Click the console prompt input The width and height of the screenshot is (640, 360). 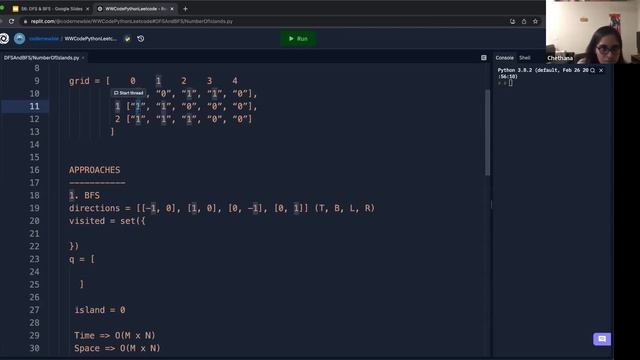510,83
